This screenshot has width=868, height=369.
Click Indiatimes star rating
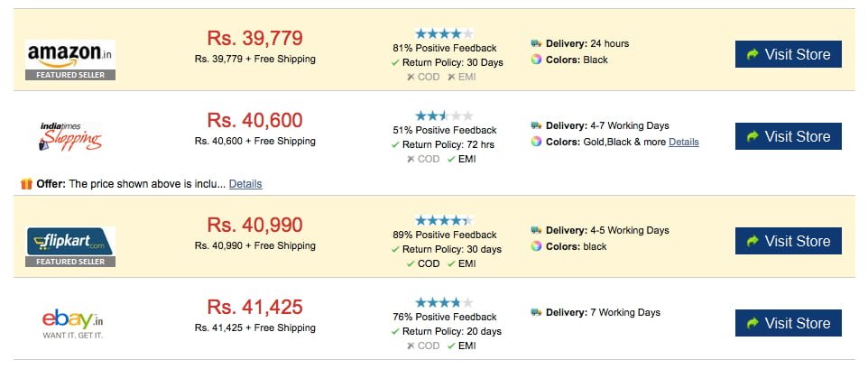(445, 116)
